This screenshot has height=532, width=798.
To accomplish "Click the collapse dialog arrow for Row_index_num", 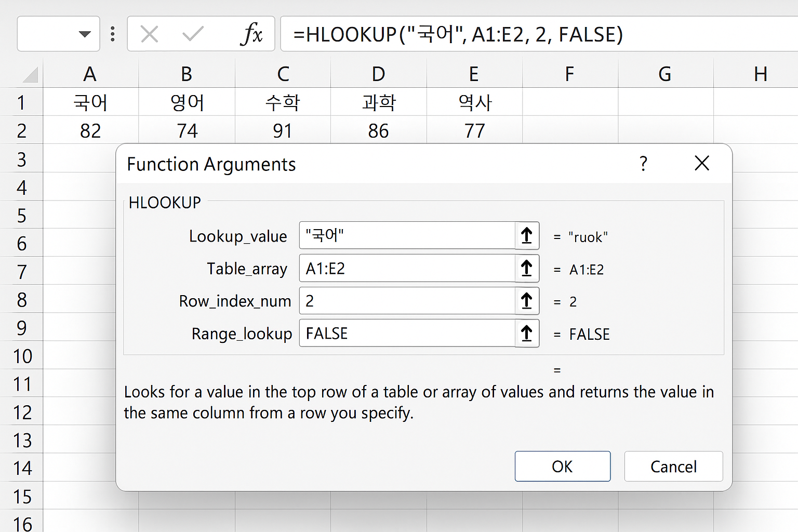I will pos(526,301).
